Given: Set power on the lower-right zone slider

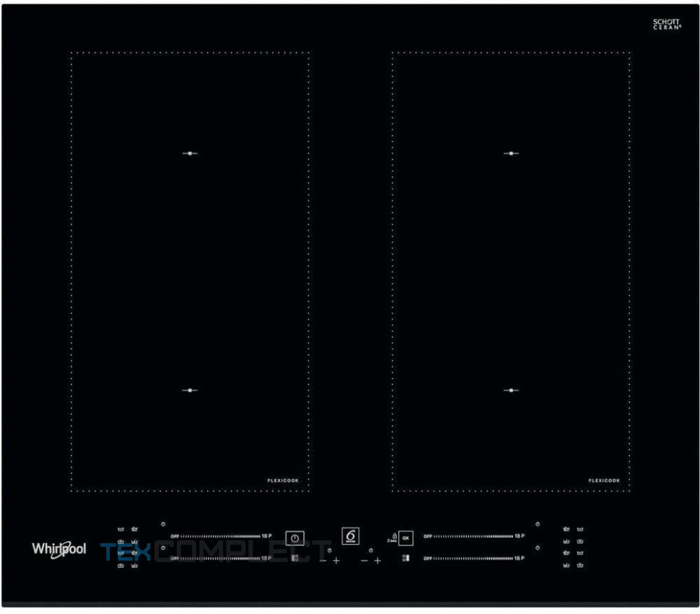Looking at the screenshot, I should tap(473, 558).
